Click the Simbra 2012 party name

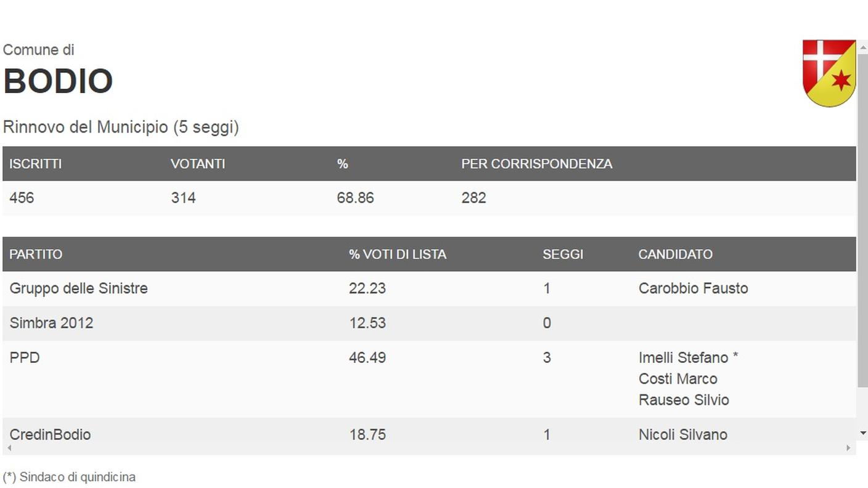[51, 323]
